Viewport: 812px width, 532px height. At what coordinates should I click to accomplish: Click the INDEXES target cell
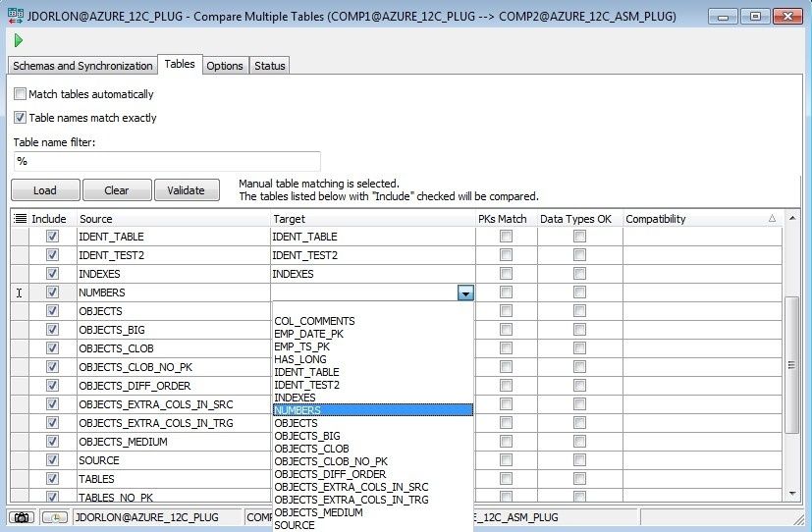373,274
